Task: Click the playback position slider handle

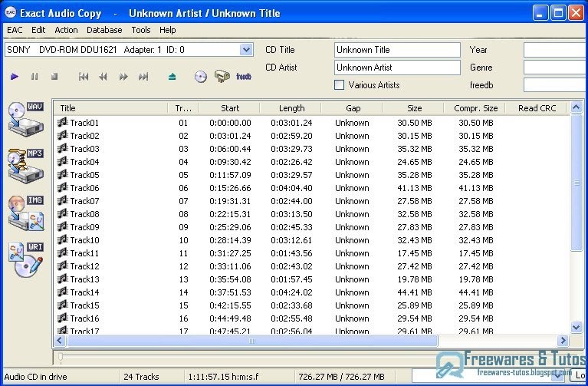Action: [x=61, y=358]
